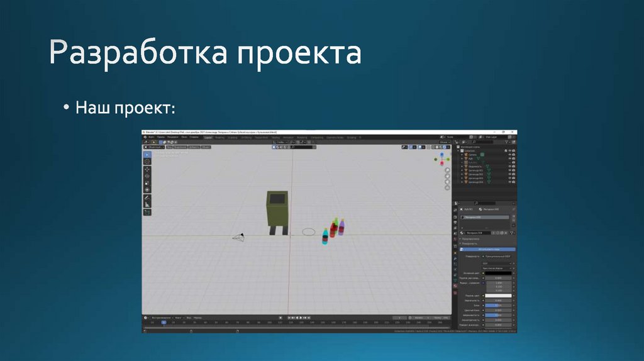644x361 pixels.
Task: Click the Use Nodes button
Action: [487, 249]
